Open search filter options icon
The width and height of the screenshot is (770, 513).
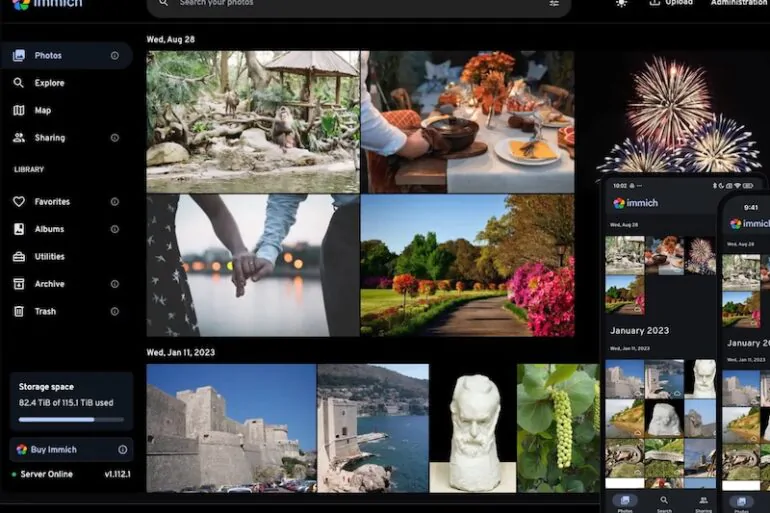coord(554,3)
